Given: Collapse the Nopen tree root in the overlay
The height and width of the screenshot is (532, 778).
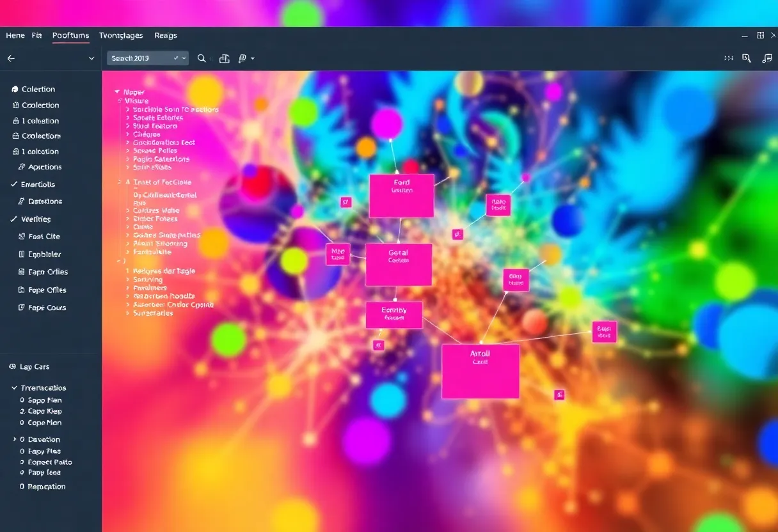Looking at the screenshot, I should pos(118,91).
